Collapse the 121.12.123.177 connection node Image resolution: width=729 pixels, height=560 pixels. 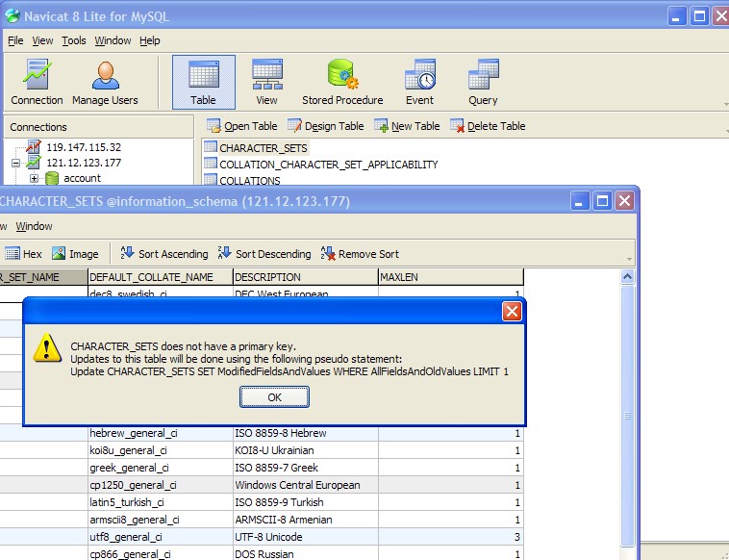pos(15,164)
